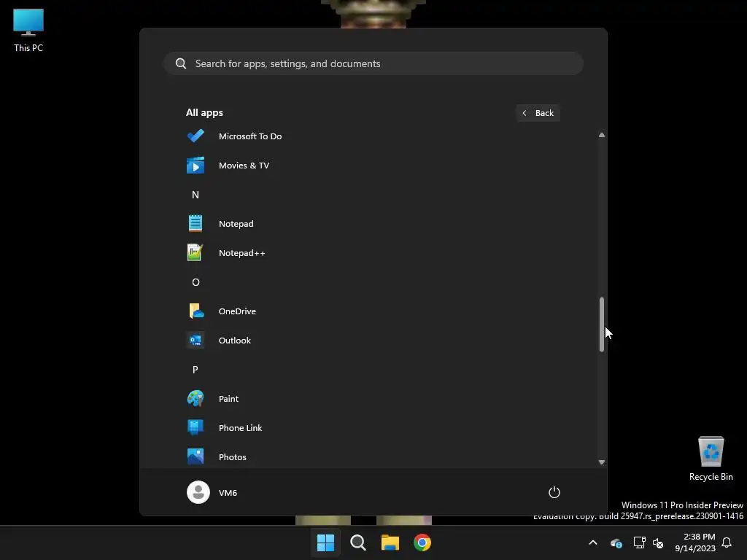Launch the Notepad++ icon
Image resolution: width=747 pixels, height=560 pixels.
coord(196,252)
